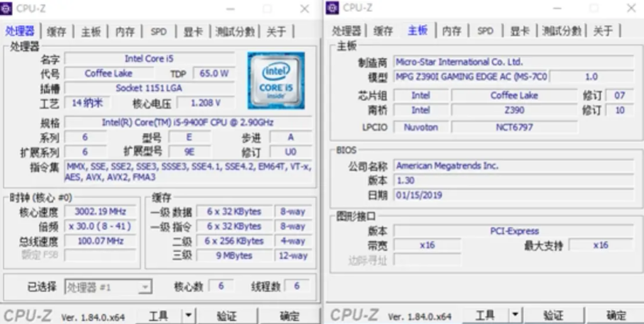
Task: Open the 显卡 tab in right window
Action: pyautogui.click(x=519, y=31)
